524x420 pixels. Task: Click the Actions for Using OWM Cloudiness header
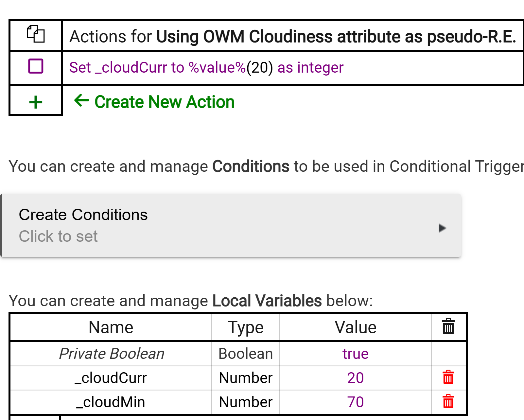tap(291, 36)
